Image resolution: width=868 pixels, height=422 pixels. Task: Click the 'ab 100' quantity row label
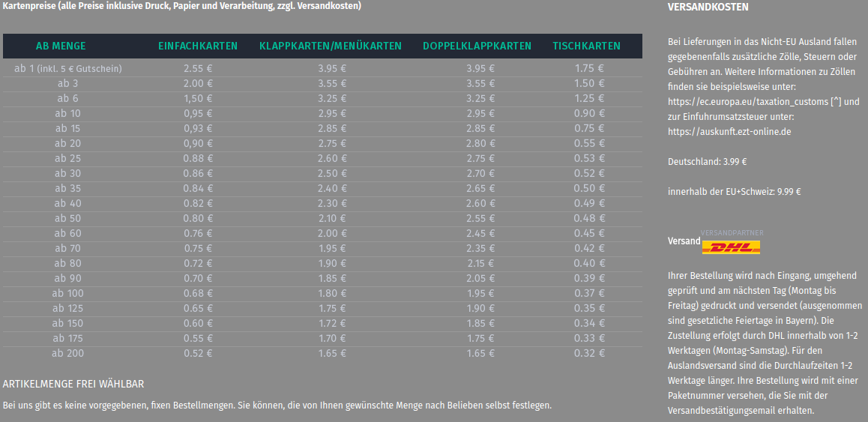click(x=68, y=293)
